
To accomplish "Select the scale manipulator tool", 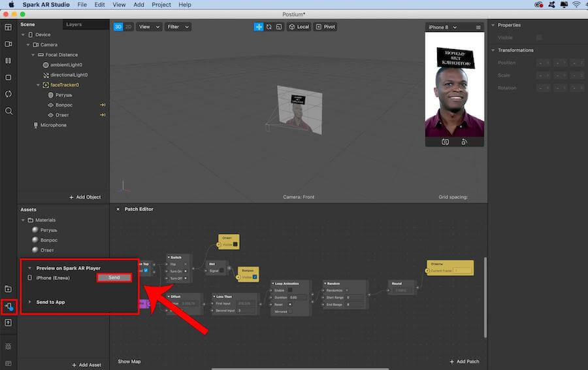I will (279, 27).
